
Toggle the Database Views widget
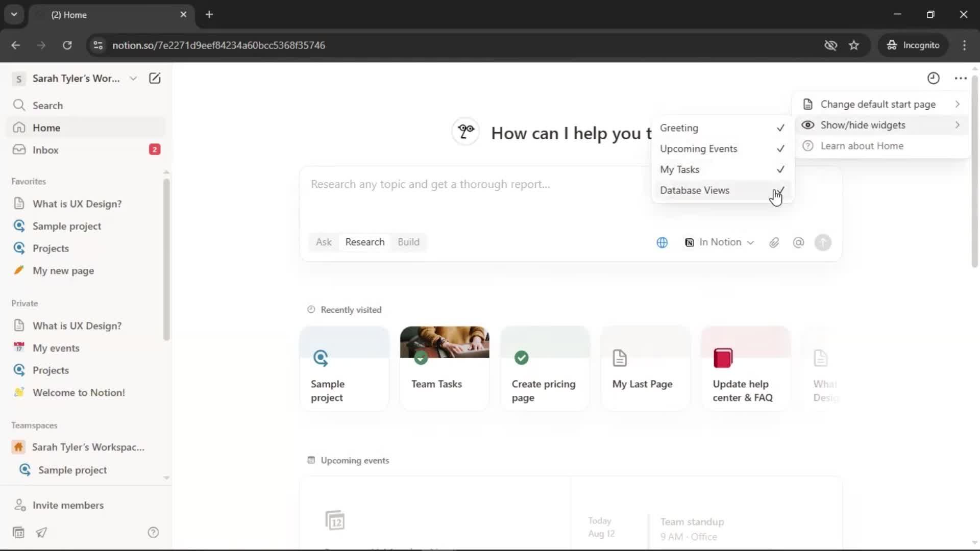[x=723, y=190]
